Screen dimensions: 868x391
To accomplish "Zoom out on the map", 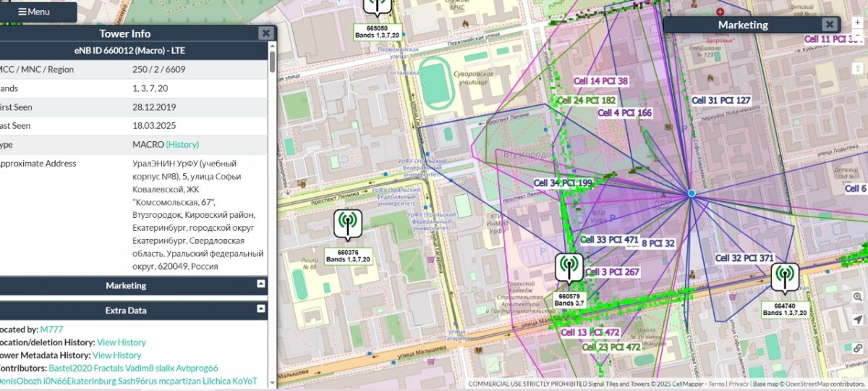I will 858,34.
